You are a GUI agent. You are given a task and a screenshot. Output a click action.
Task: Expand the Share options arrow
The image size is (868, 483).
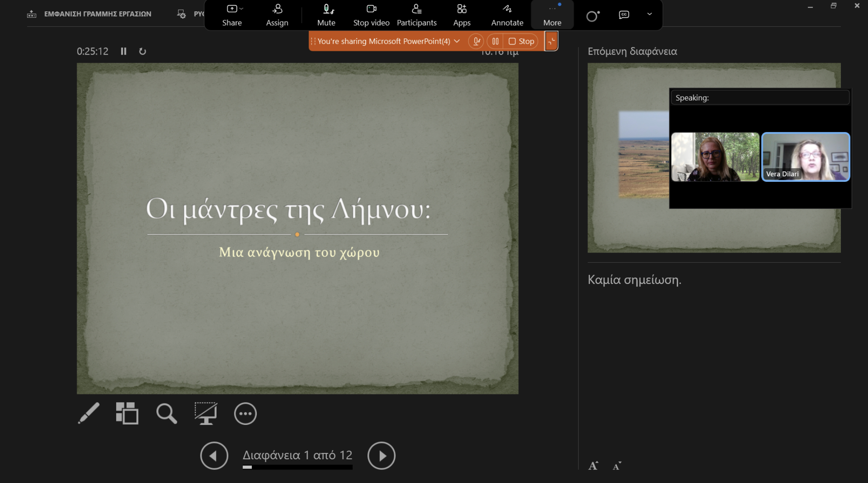pyautogui.click(x=242, y=9)
